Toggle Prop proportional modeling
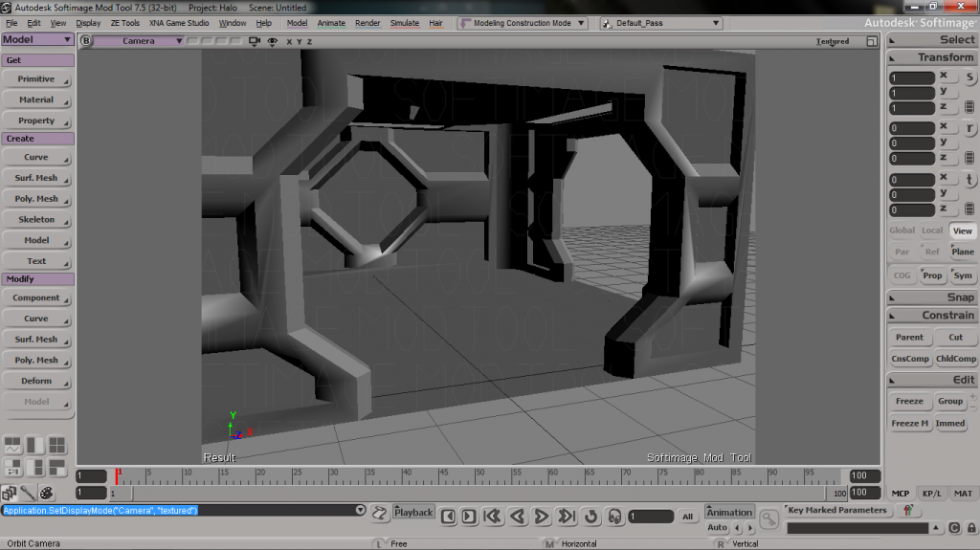The height and width of the screenshot is (550, 980). (x=932, y=275)
